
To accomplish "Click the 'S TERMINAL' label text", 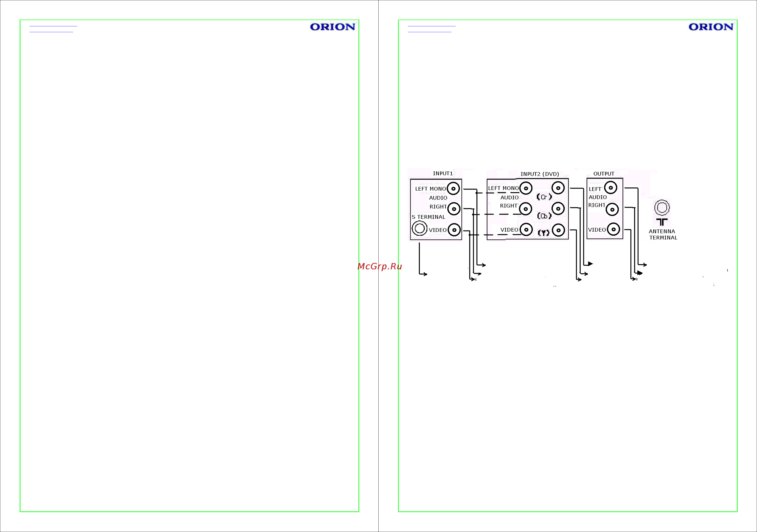I will click(428, 217).
